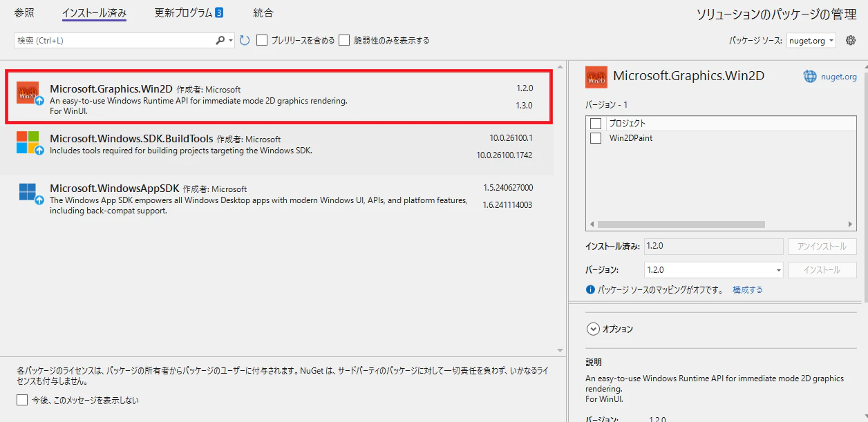Screen dimensions: 868x422
Task: Switch to the 統合 tab
Action: (x=263, y=12)
